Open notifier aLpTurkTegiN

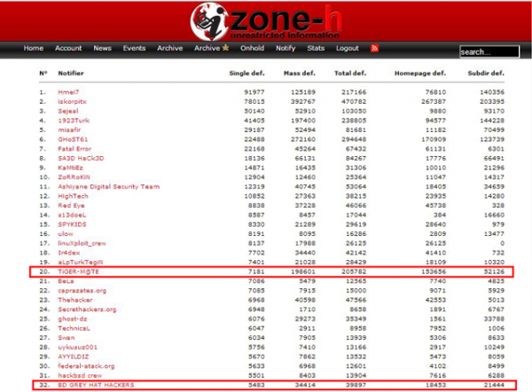80,263
